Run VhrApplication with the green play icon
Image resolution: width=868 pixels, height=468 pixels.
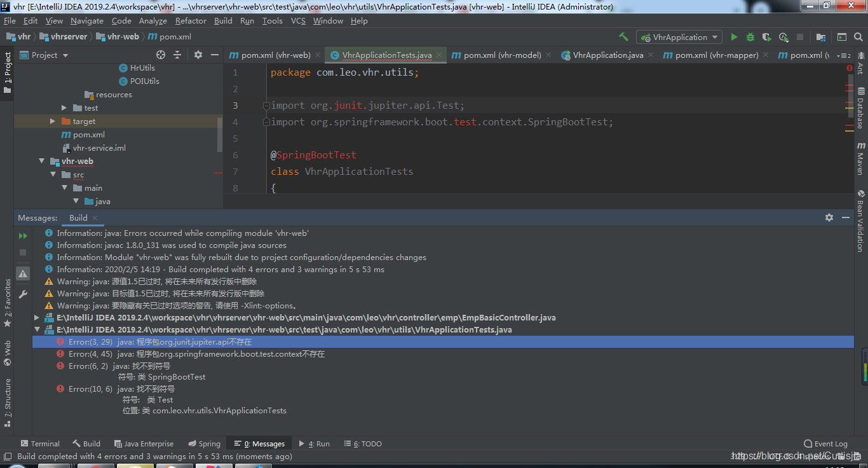[x=734, y=37]
